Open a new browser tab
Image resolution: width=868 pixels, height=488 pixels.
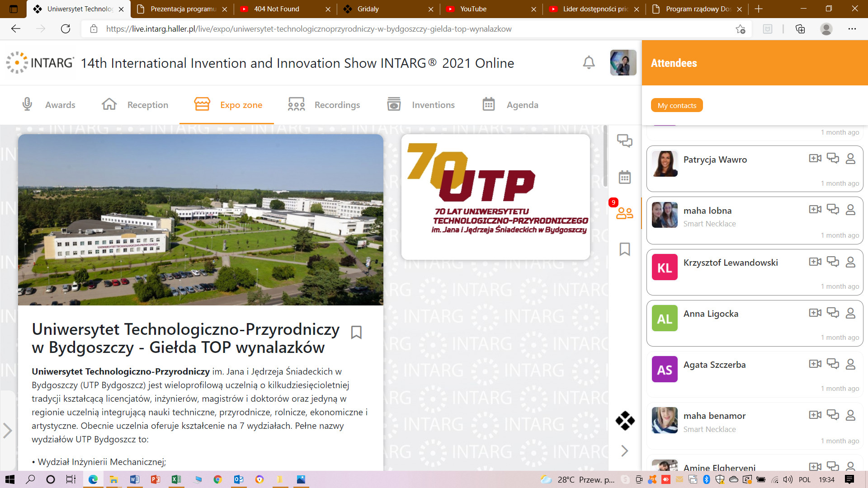[759, 9]
